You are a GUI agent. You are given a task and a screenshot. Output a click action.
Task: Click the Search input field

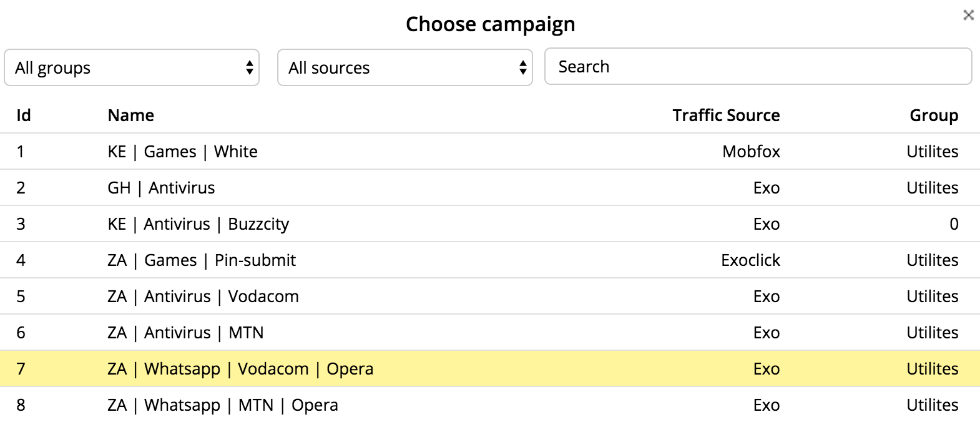click(758, 66)
